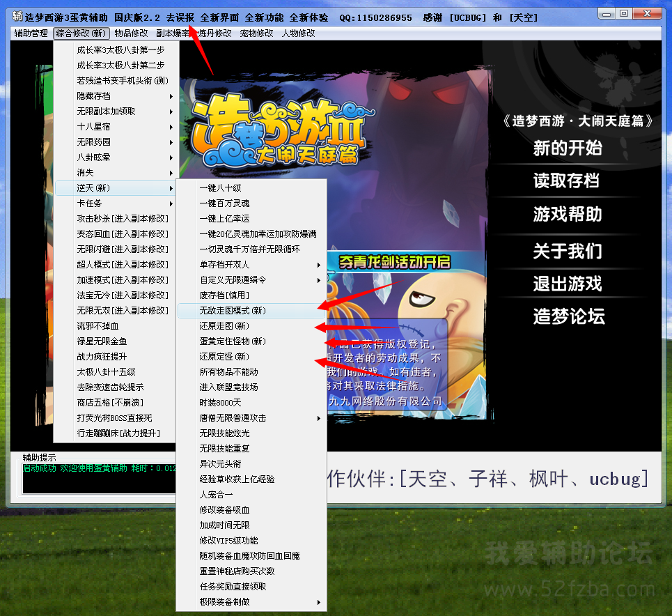Click 还原定怪(新) entry
The image size is (672, 616).
[x=251, y=357]
